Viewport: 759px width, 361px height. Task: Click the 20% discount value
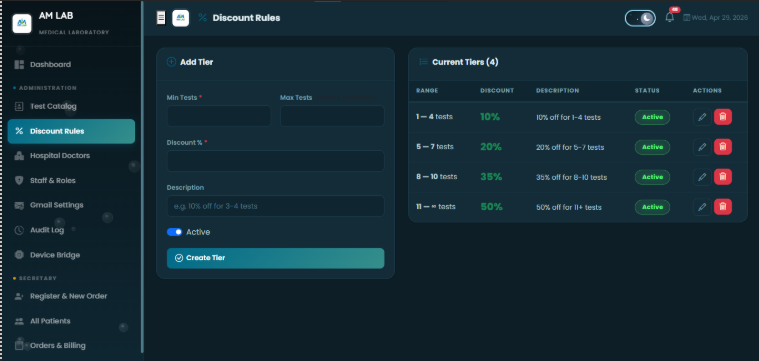click(491, 147)
